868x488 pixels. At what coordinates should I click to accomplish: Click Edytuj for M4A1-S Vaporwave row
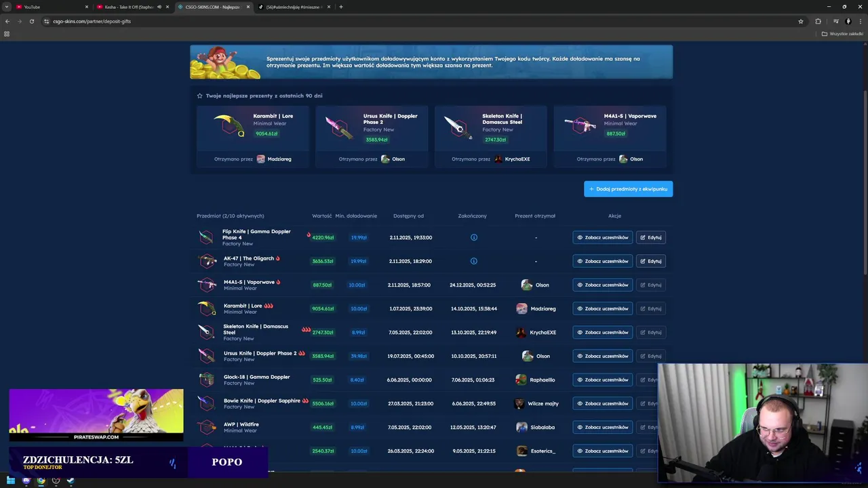pos(651,285)
